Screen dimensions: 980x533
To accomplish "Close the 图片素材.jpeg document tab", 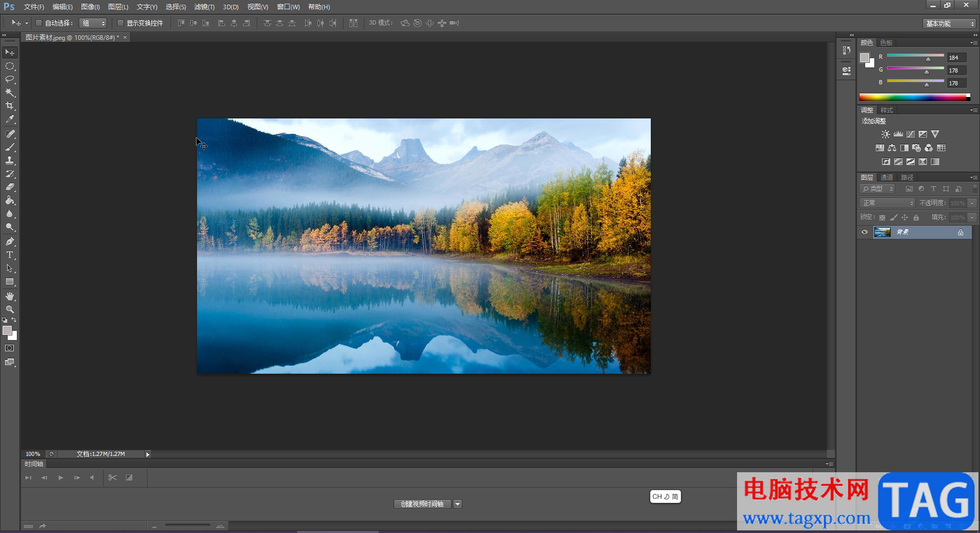I will point(125,37).
